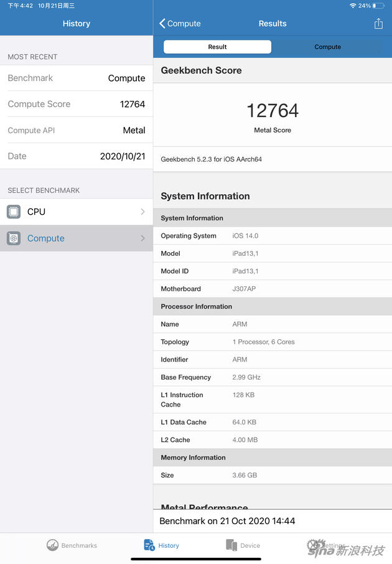The width and height of the screenshot is (392, 564).
Task: Go back using the Compute back chevron
Action: pyautogui.click(x=162, y=24)
